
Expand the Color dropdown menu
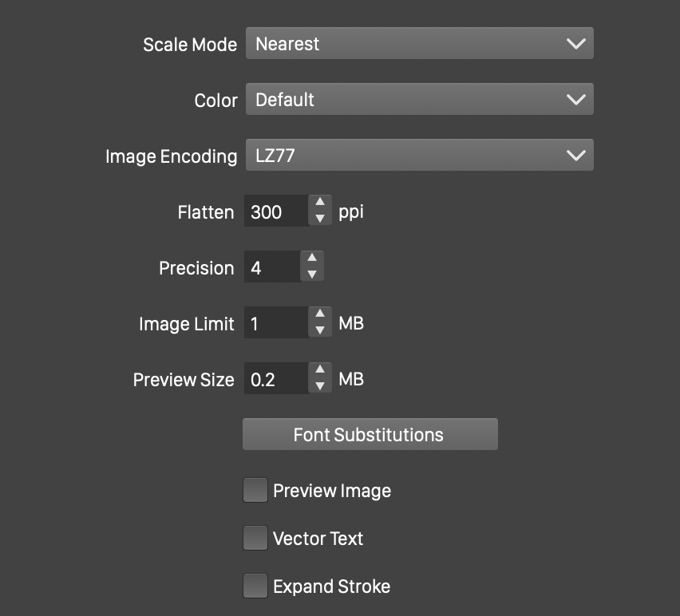pos(419,100)
